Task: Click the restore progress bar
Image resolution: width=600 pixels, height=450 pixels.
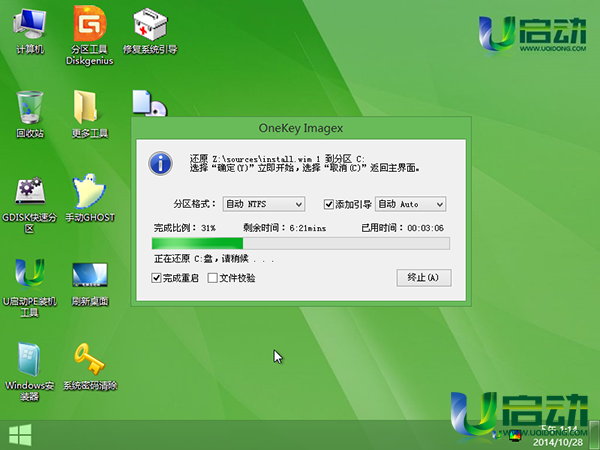Action: [301, 243]
